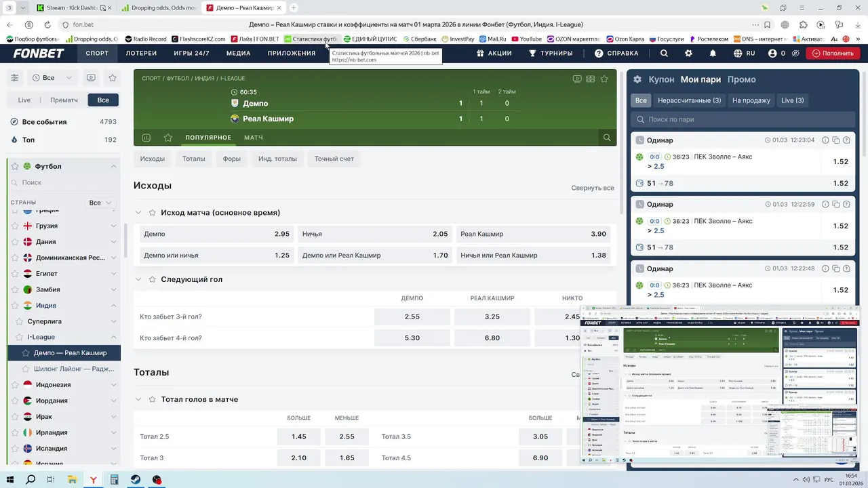The width and height of the screenshot is (868, 488).
Task: Copy the 12:22:48 single bet
Action: (x=836, y=269)
